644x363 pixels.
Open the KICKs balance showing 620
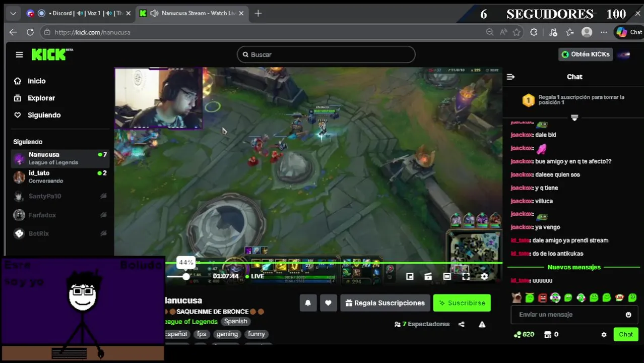pyautogui.click(x=524, y=334)
